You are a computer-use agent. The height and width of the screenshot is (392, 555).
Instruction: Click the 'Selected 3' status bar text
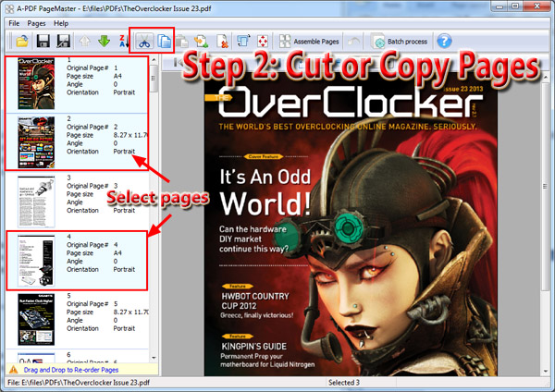click(x=344, y=383)
